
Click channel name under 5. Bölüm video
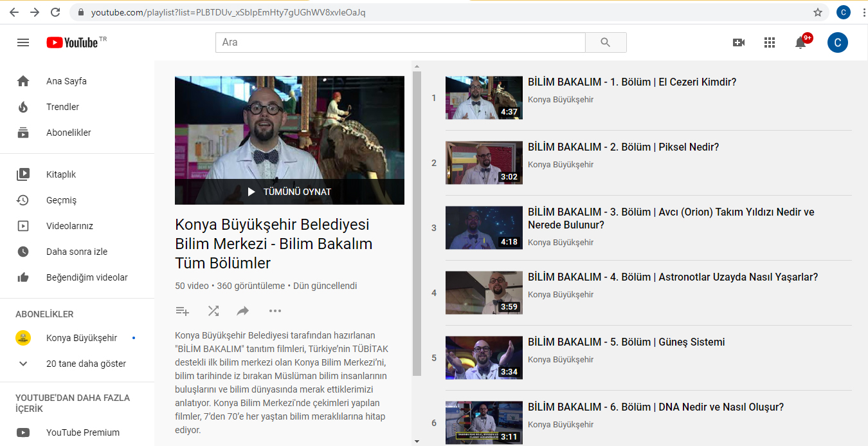(x=561, y=360)
